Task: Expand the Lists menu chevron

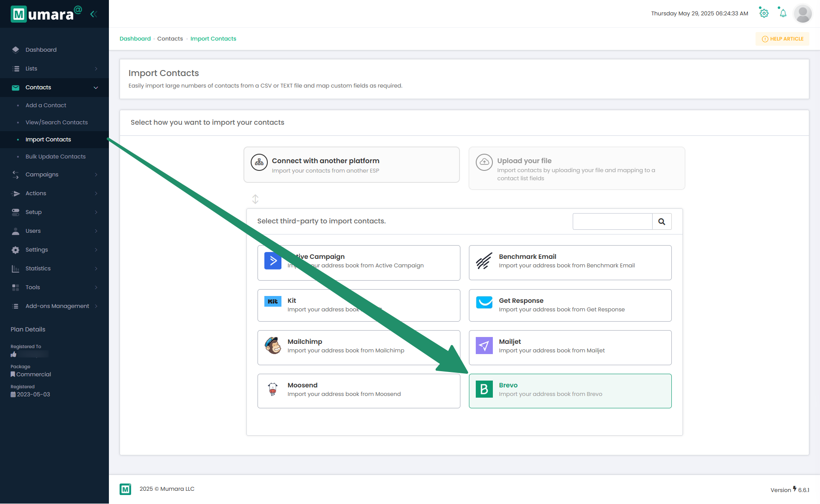Action: pos(96,69)
